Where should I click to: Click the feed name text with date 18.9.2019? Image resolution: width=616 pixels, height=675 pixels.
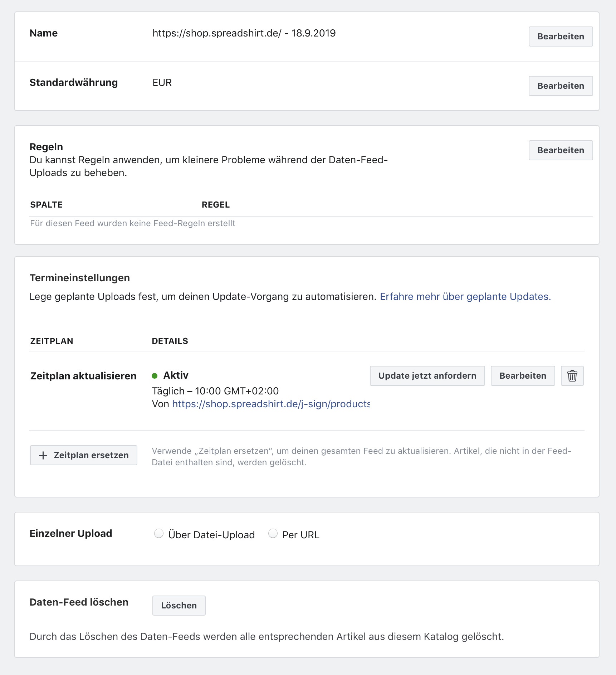point(244,33)
